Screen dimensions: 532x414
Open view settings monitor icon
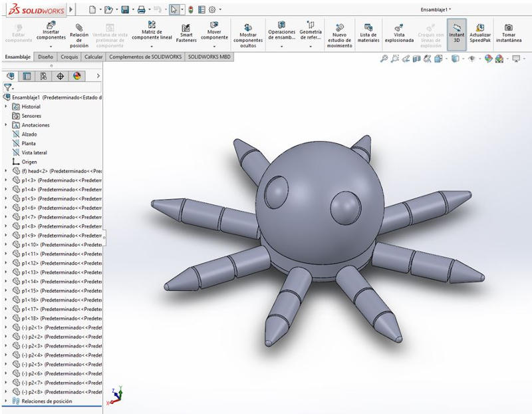[x=516, y=59]
